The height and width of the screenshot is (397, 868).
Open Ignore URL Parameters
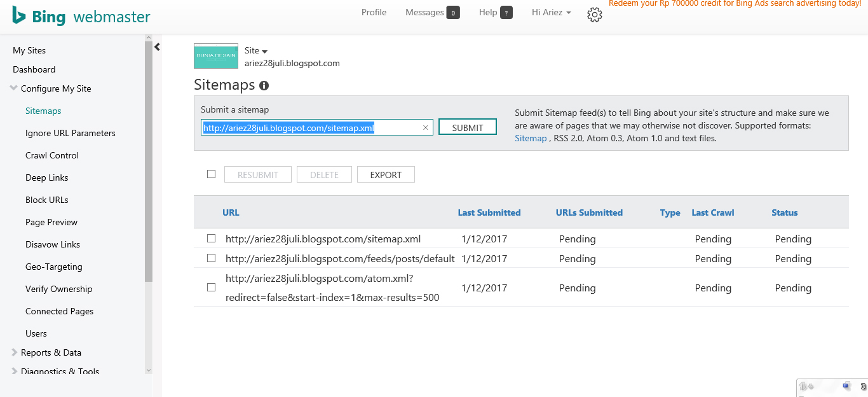71,133
